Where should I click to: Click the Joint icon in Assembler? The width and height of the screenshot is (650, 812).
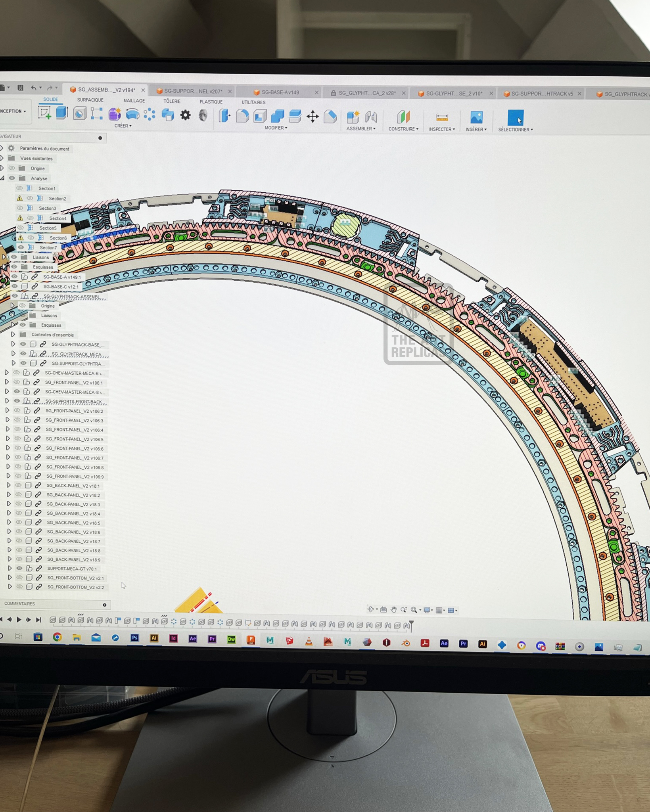[x=371, y=117]
